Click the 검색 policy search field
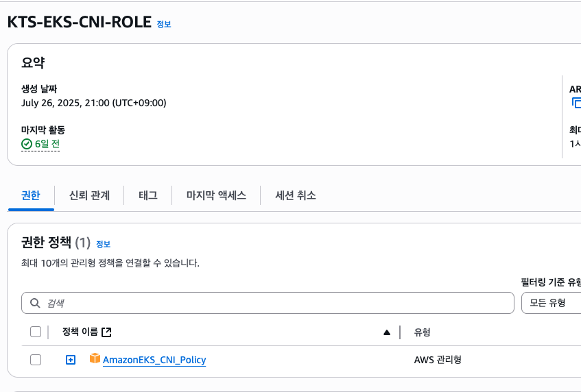Screen dimensions: 581x392 [268, 303]
